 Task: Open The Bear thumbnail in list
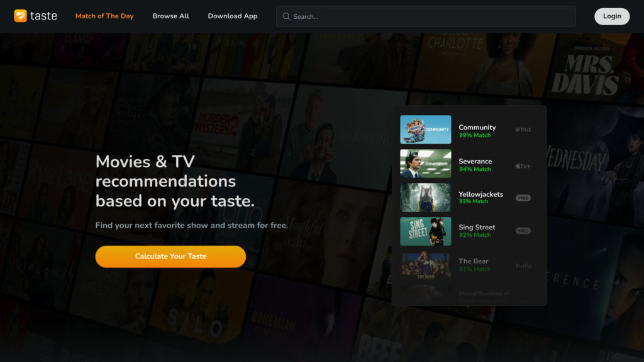click(426, 265)
